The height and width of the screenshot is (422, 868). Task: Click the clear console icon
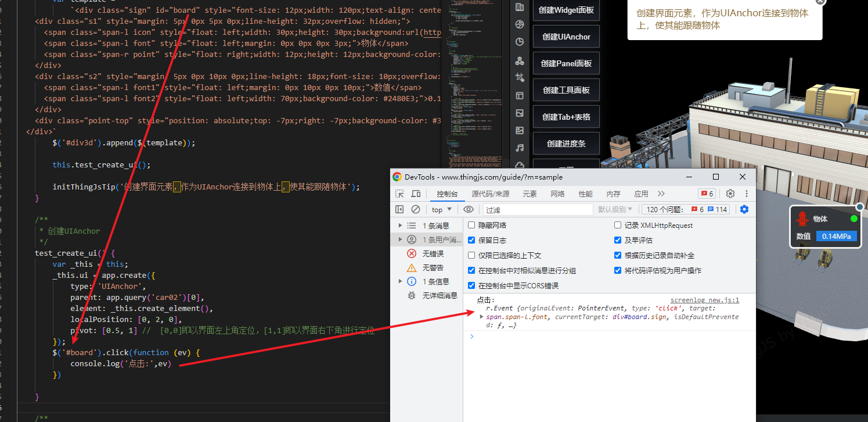coord(416,209)
